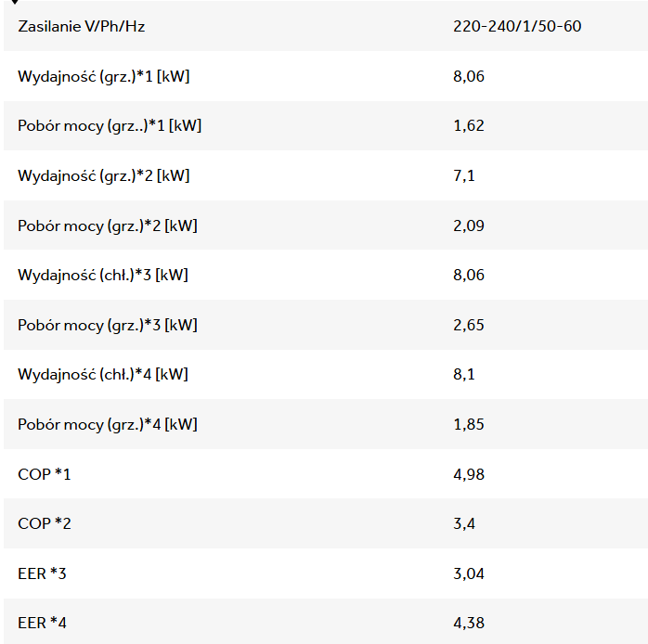
Task: Click the Pobór mocy (grz.)*3 [kW] label
Action: click(108, 325)
